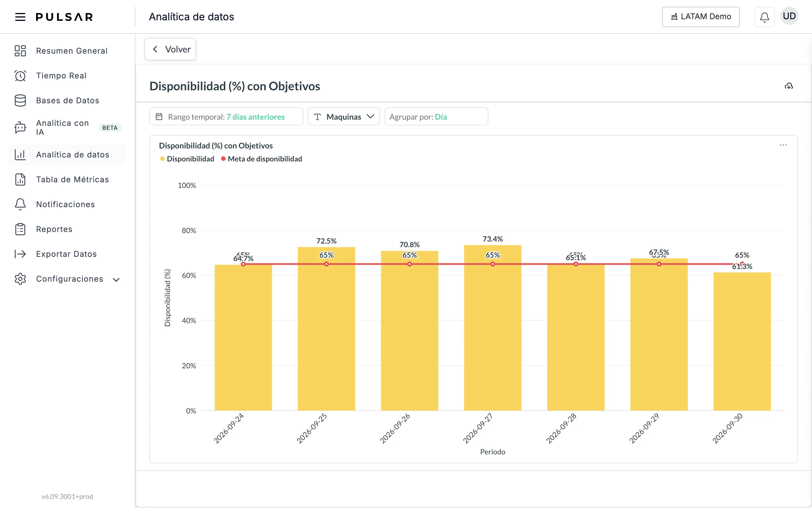
Task: Open Bases de Datos page
Action: 67,100
